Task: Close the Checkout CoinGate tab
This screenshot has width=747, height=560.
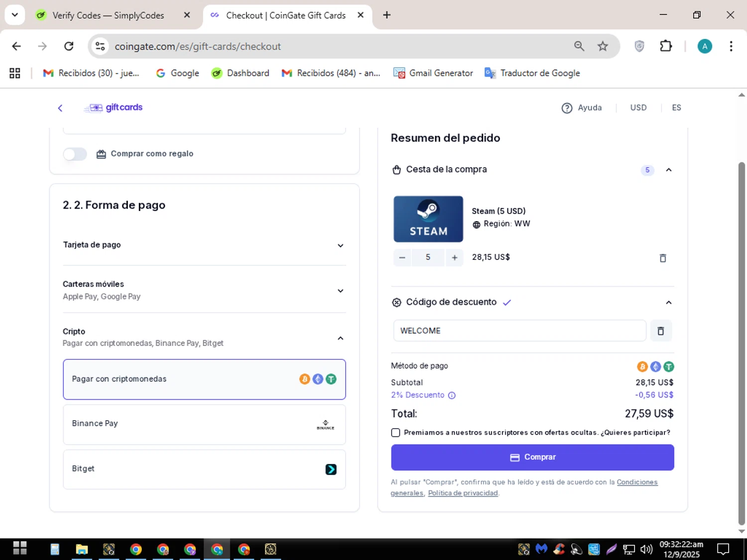Action: pos(361,15)
